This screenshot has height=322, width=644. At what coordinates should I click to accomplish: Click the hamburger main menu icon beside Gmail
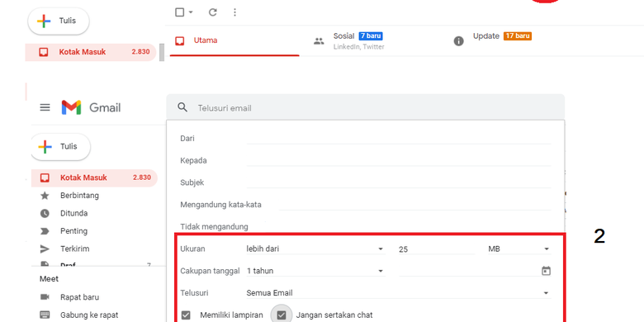(x=45, y=107)
